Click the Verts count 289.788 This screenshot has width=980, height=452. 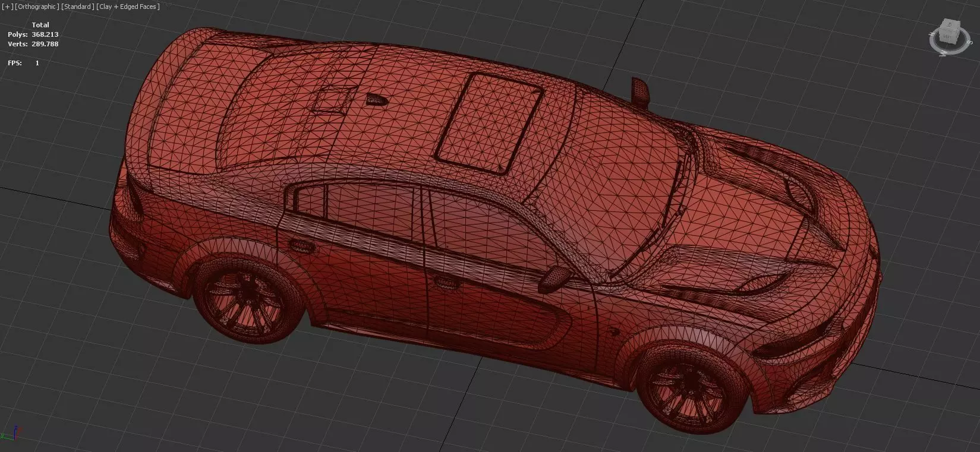click(45, 44)
